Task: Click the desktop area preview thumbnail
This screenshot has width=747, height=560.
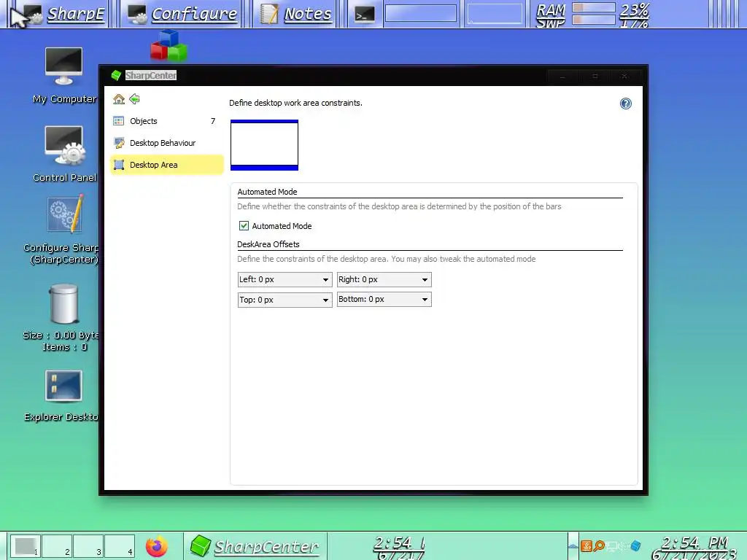Action: coord(264,145)
